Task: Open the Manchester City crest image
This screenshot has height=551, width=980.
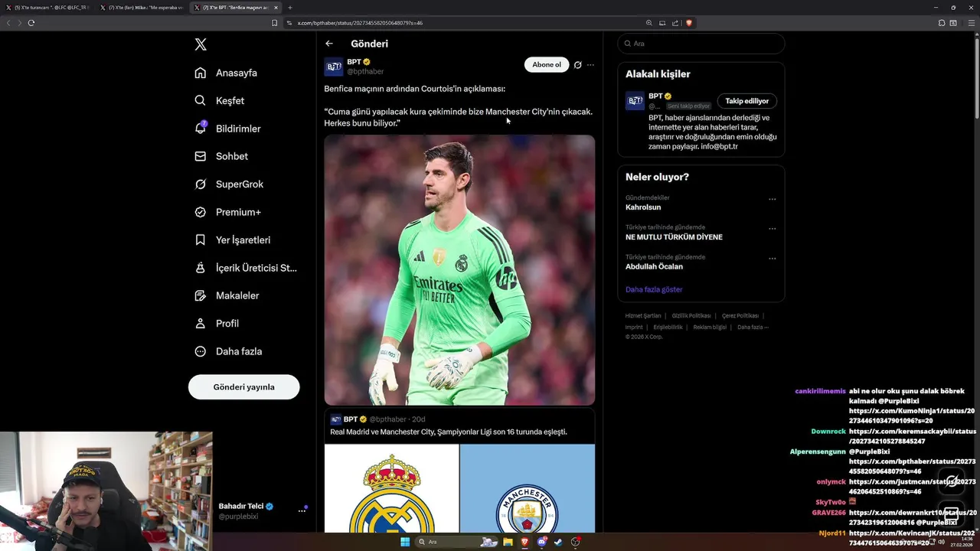Action: [x=528, y=488]
